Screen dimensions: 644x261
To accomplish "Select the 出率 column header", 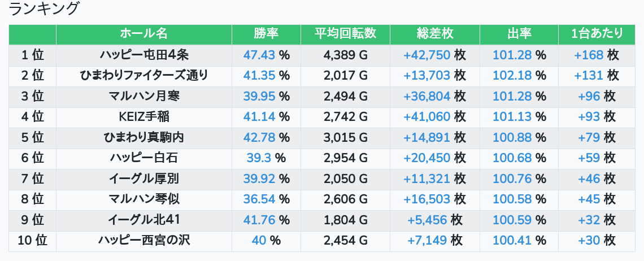I will pos(519,34).
